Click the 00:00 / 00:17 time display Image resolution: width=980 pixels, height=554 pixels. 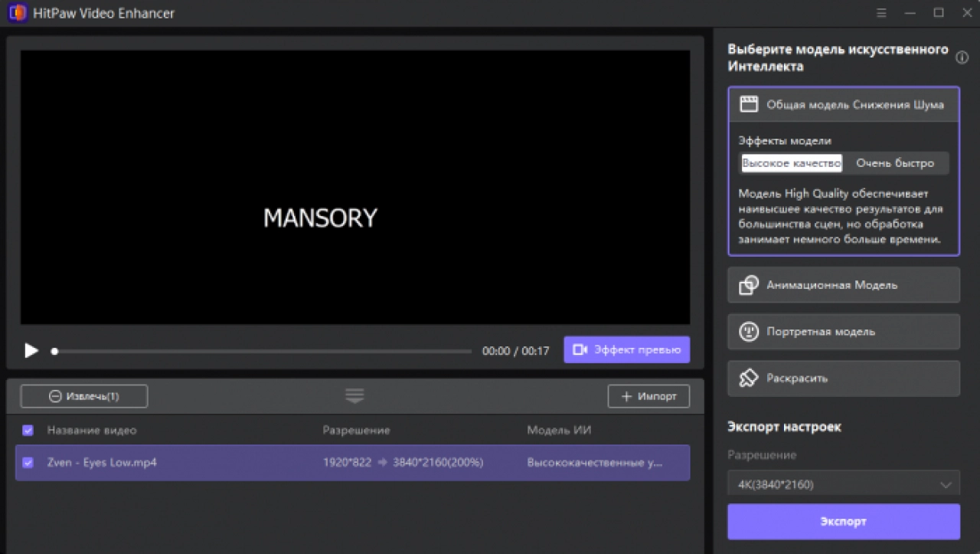(x=515, y=351)
